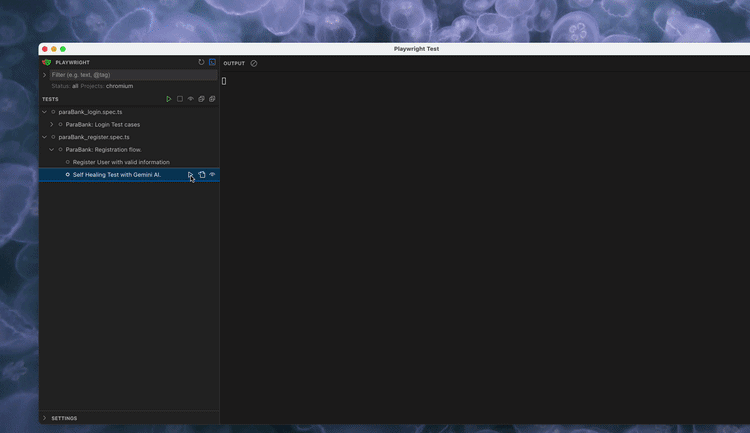Click the OUTPUT panel label
The width and height of the screenshot is (750, 433).
[x=234, y=63]
